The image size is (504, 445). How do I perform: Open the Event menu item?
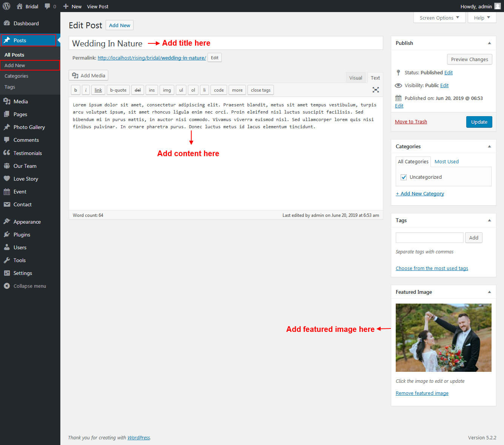[20, 192]
